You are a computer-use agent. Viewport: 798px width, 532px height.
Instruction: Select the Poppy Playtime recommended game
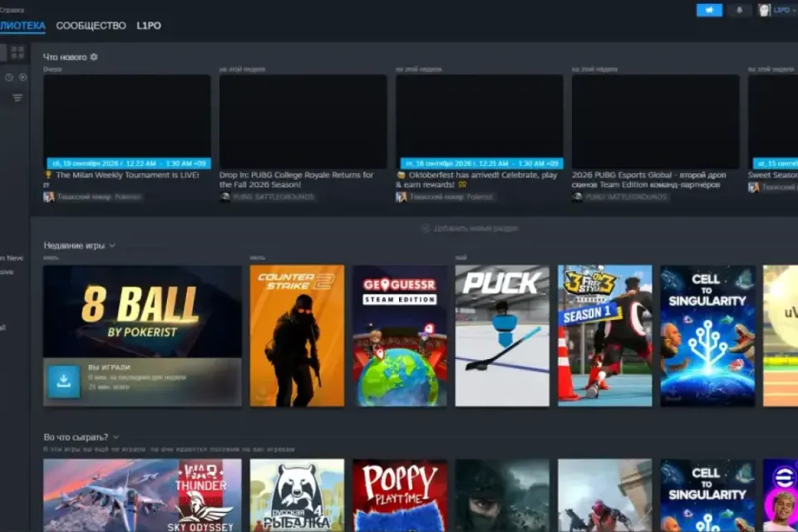[400, 495]
